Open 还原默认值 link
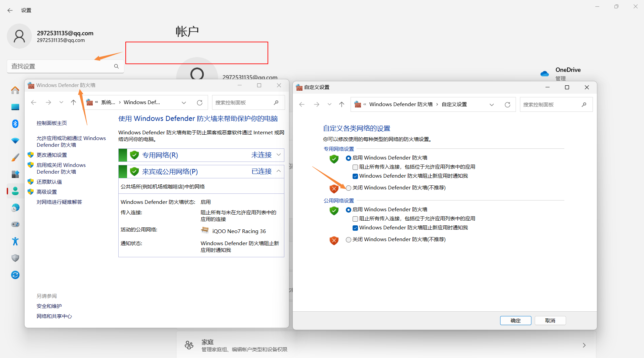644x358 pixels. pyautogui.click(x=49, y=182)
